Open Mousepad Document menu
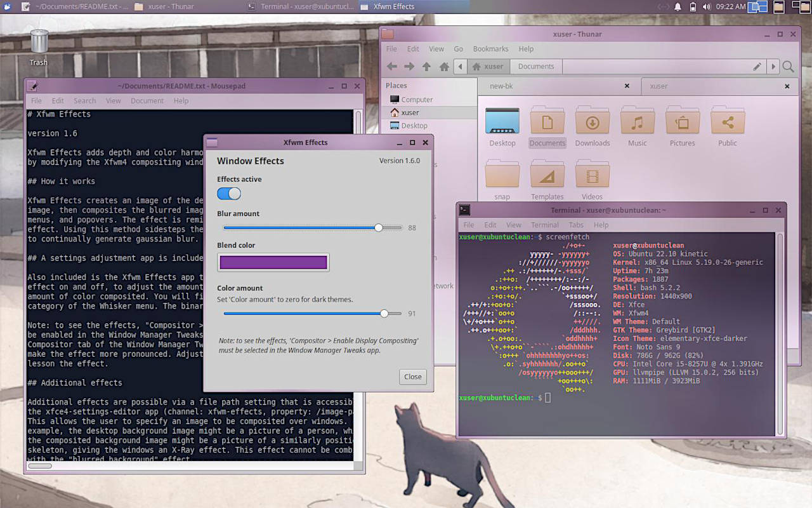This screenshot has height=508, width=812. tap(147, 101)
